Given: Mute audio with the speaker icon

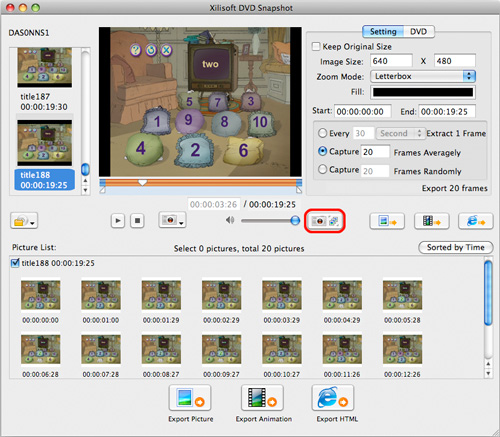Looking at the screenshot, I should (x=230, y=220).
